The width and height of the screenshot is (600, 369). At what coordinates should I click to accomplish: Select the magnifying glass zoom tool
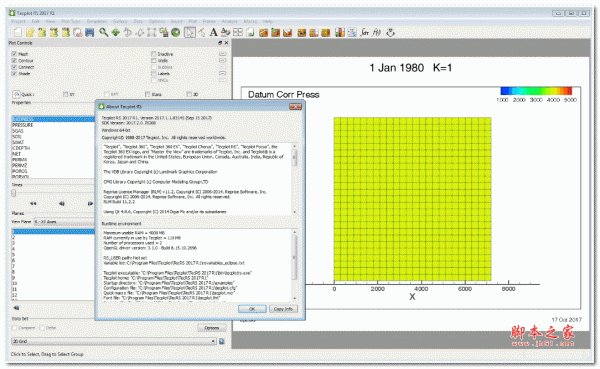point(103,33)
